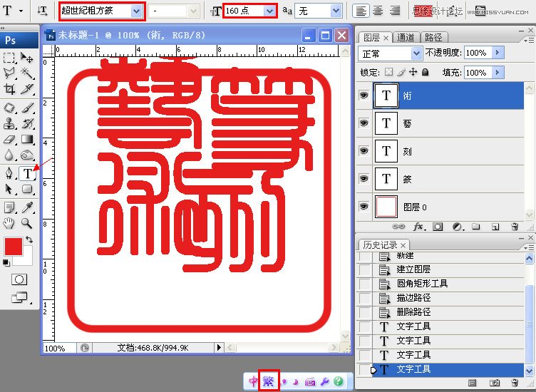Click the red foreground color swatch

[x=13, y=247]
